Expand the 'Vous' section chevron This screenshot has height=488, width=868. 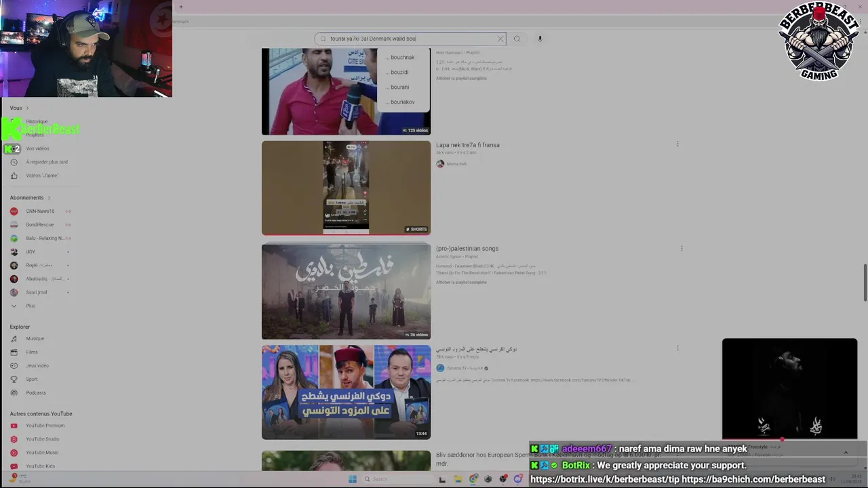(x=28, y=108)
